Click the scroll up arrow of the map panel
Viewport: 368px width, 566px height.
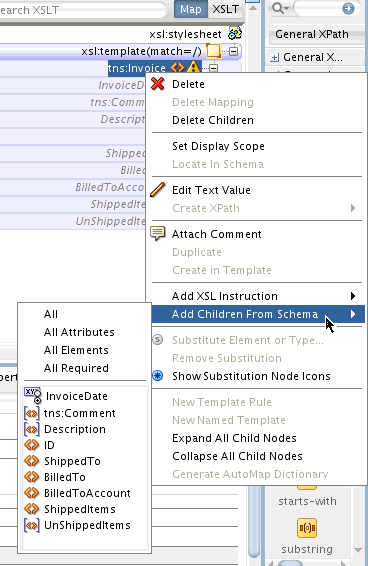(254, 8)
